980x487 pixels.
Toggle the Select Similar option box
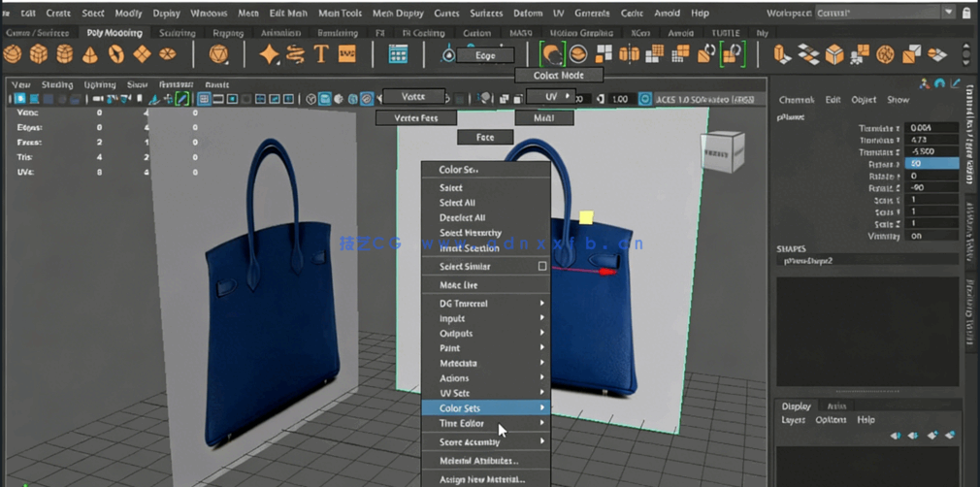click(542, 266)
